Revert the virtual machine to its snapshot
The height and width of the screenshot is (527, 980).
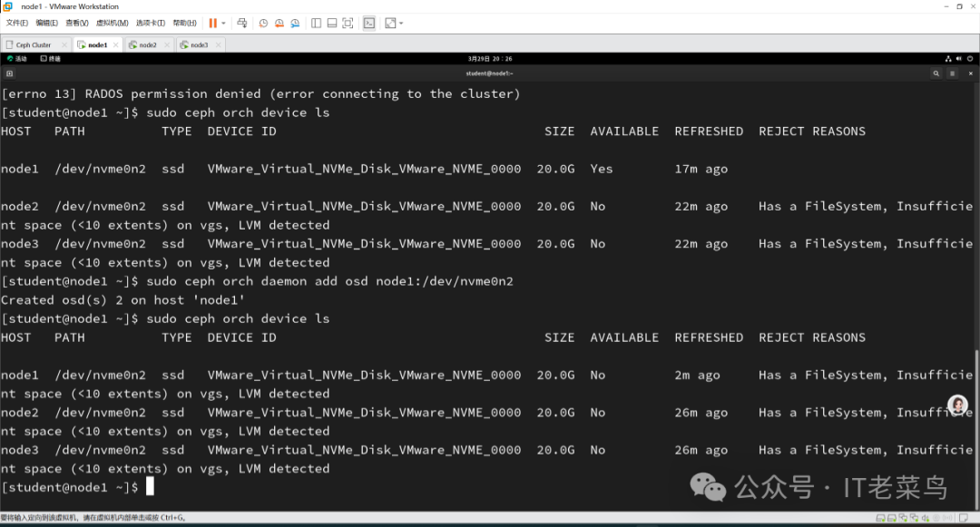pos(279,23)
